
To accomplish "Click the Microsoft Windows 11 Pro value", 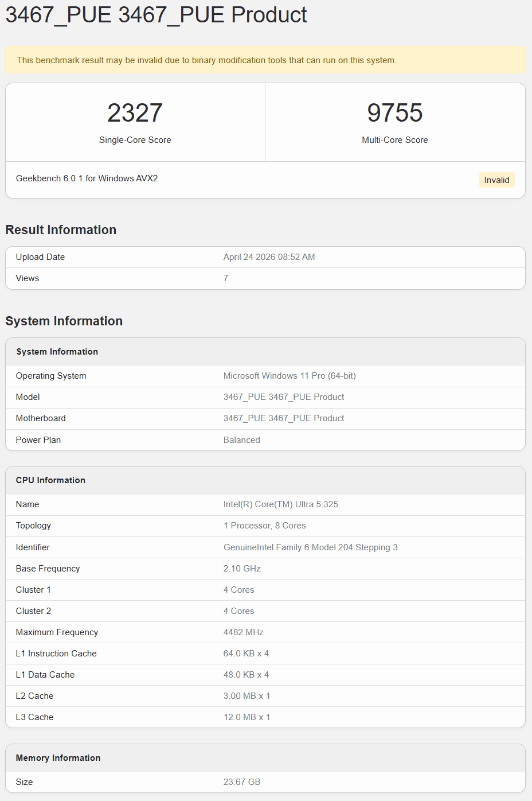I will (290, 376).
